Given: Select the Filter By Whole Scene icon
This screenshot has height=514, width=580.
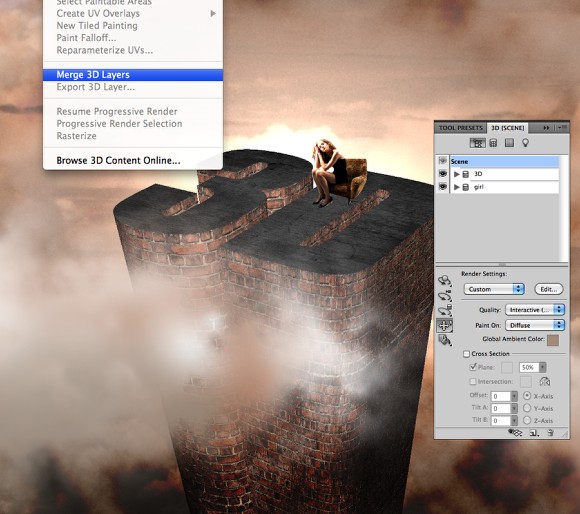Looking at the screenshot, I should [478, 143].
